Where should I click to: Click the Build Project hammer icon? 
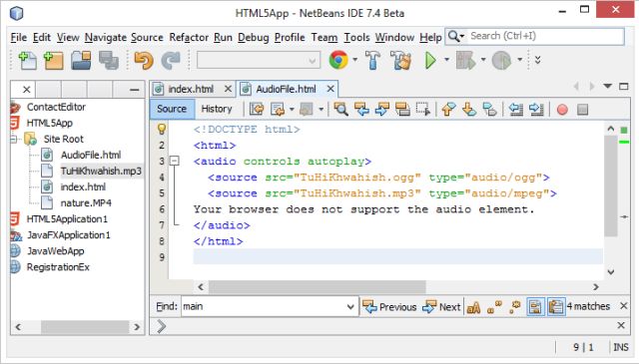pos(372,60)
